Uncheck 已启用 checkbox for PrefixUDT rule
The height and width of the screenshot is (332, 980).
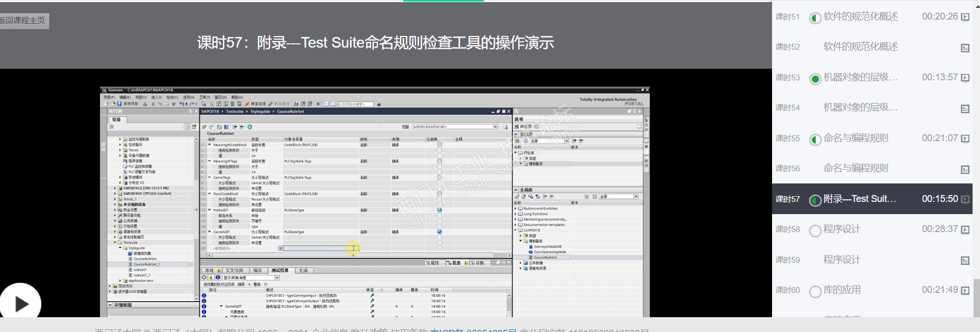tap(439, 210)
